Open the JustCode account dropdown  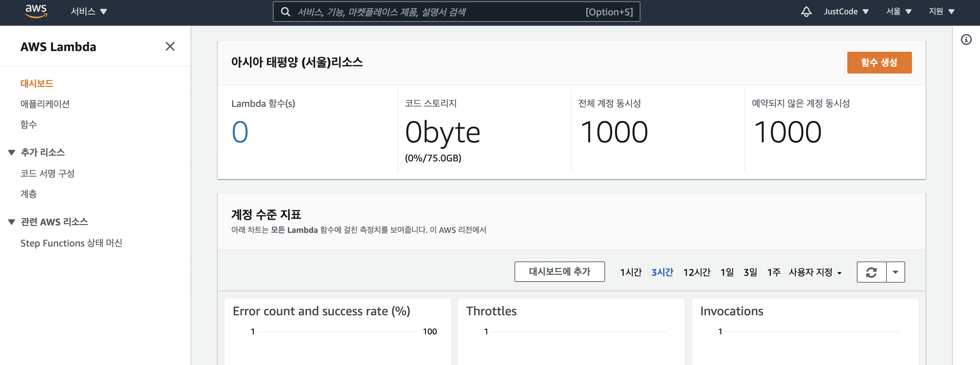[x=846, y=12]
